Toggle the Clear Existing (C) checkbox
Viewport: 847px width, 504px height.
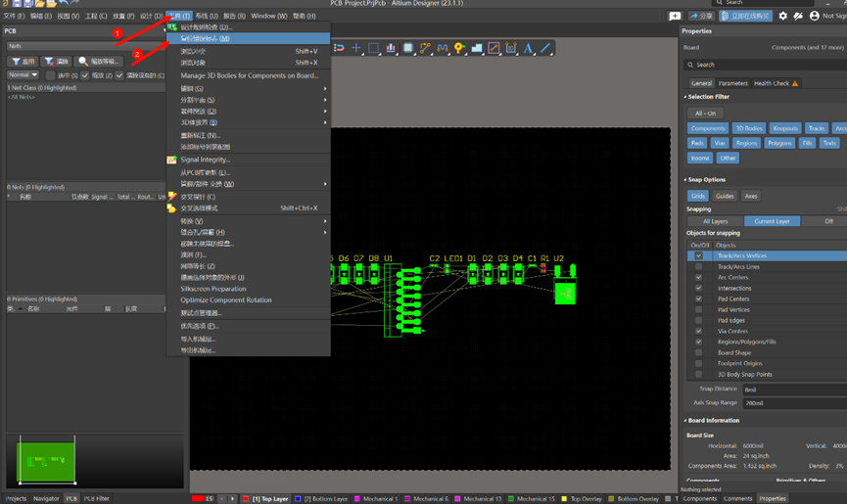(x=119, y=75)
